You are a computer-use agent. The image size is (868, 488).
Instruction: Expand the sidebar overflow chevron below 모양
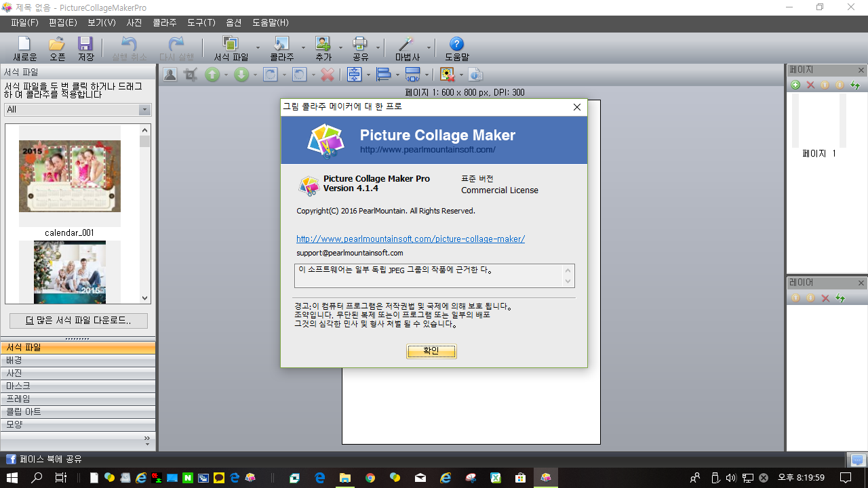147,440
